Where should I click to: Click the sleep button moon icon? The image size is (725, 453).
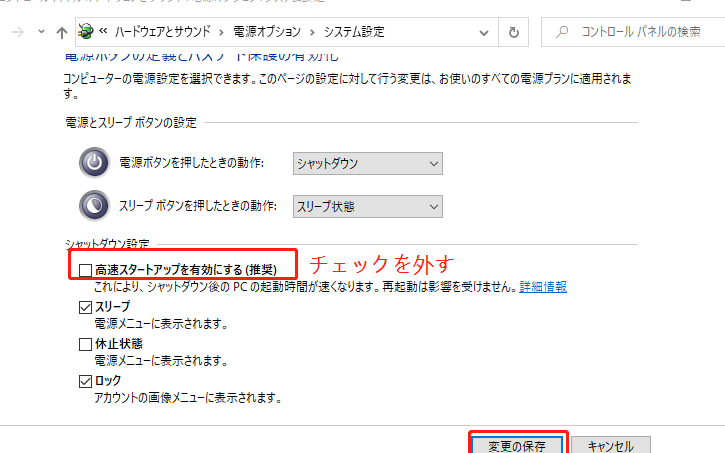point(93,205)
